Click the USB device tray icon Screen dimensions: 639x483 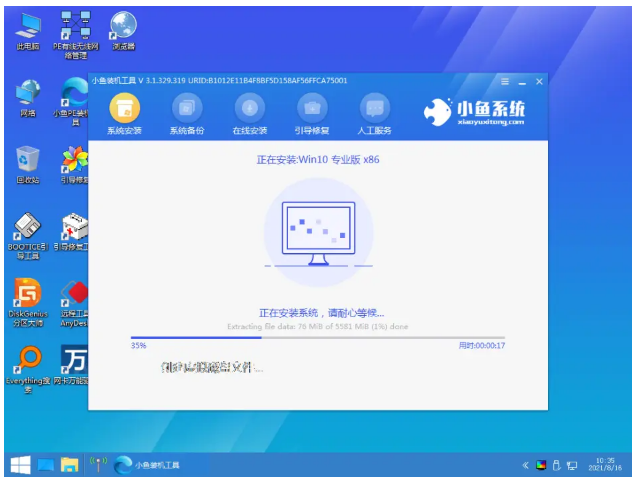556,465
